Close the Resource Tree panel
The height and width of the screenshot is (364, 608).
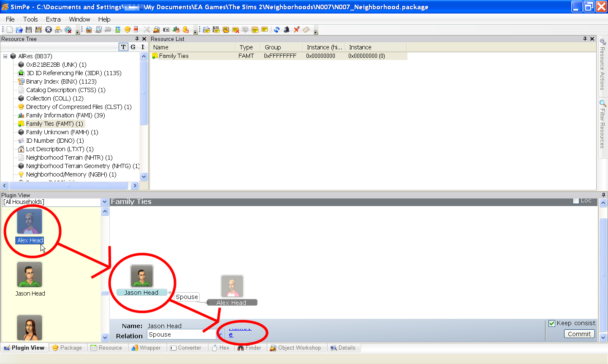coord(144,39)
